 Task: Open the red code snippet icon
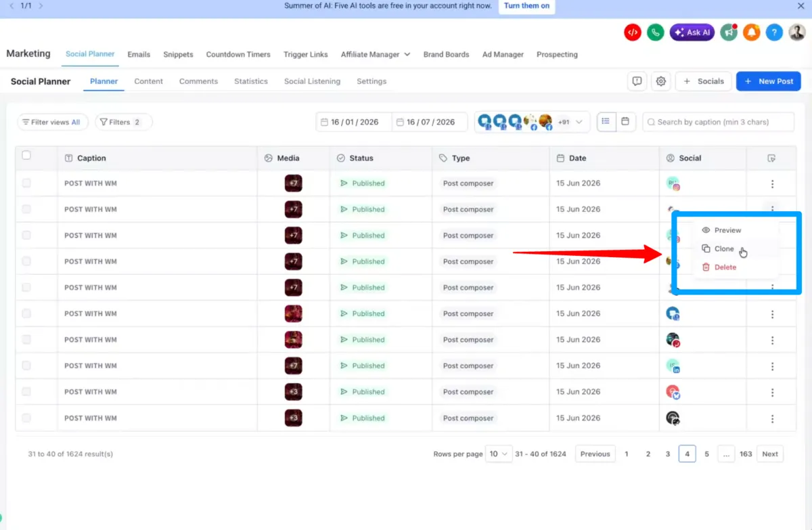633,32
